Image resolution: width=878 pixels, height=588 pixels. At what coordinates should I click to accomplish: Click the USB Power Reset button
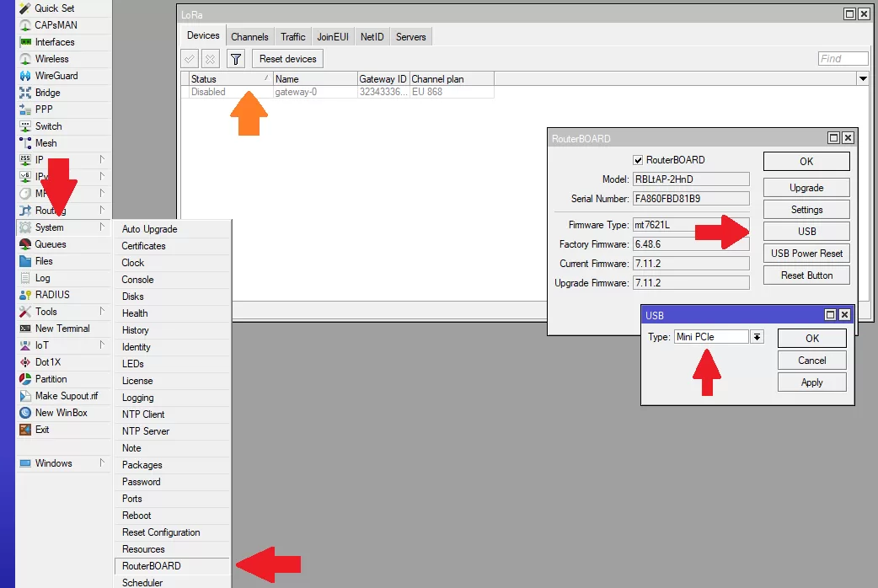click(806, 253)
